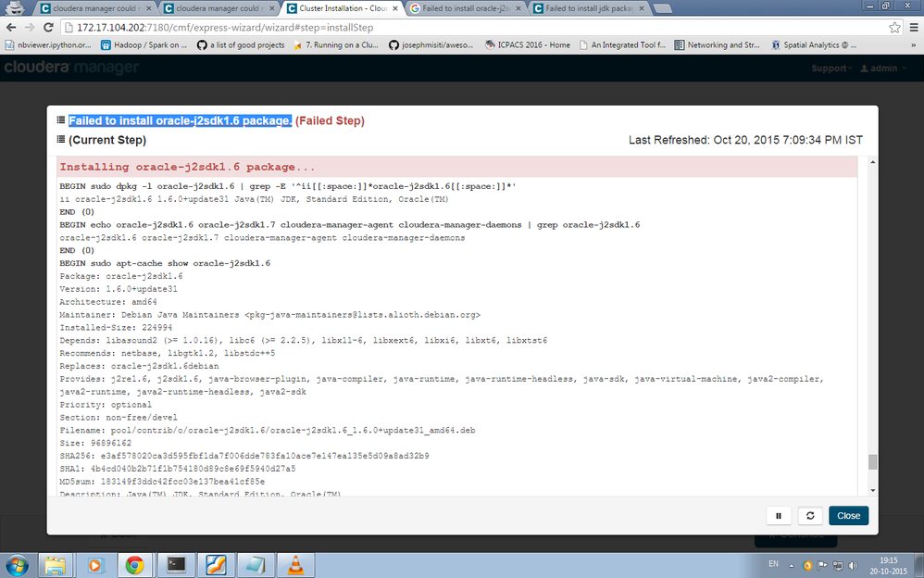Switch to 'Failed to install oracle-j2s' Google tab
The width and height of the screenshot is (924, 578).
tap(465, 8)
